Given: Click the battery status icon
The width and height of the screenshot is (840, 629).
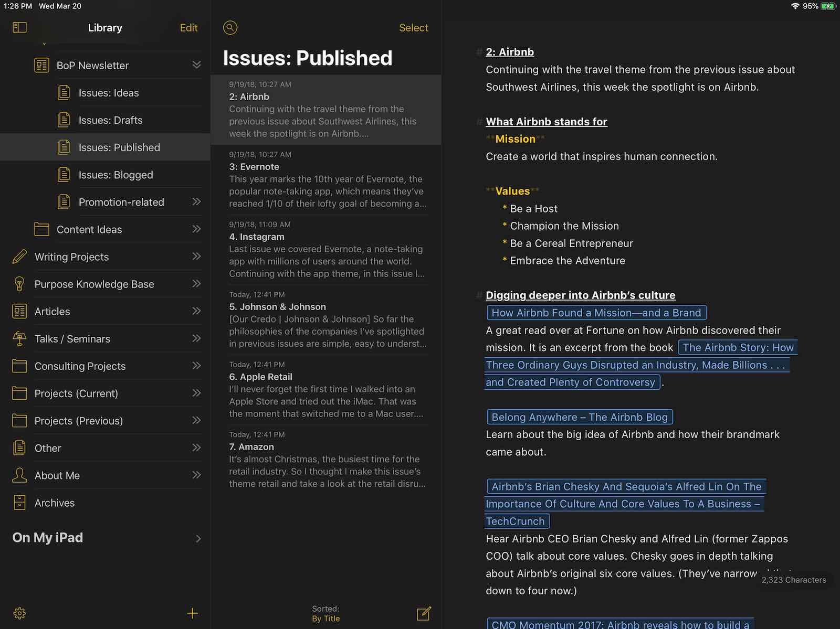Looking at the screenshot, I should tap(828, 6).
